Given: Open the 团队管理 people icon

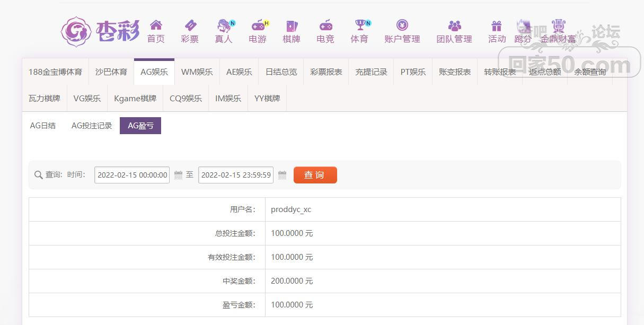Looking at the screenshot, I should coord(454,25).
